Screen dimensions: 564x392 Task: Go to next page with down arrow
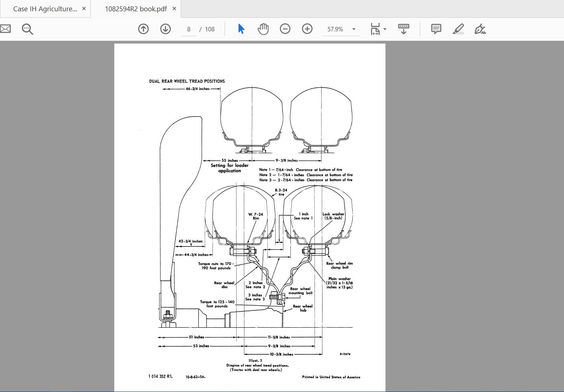pos(166,29)
